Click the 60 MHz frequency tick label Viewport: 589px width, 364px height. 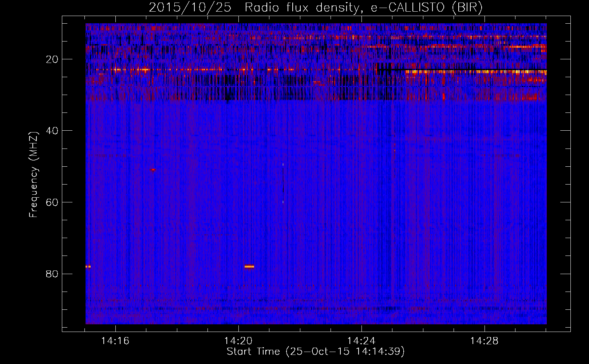(52, 202)
